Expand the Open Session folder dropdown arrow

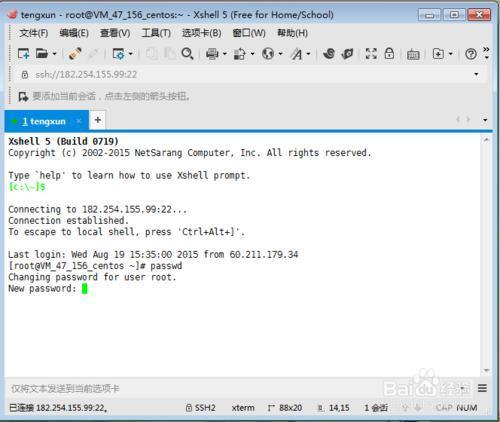54,54
